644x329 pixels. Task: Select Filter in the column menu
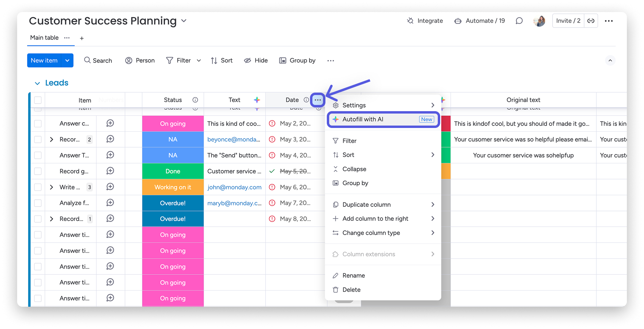[383, 141]
